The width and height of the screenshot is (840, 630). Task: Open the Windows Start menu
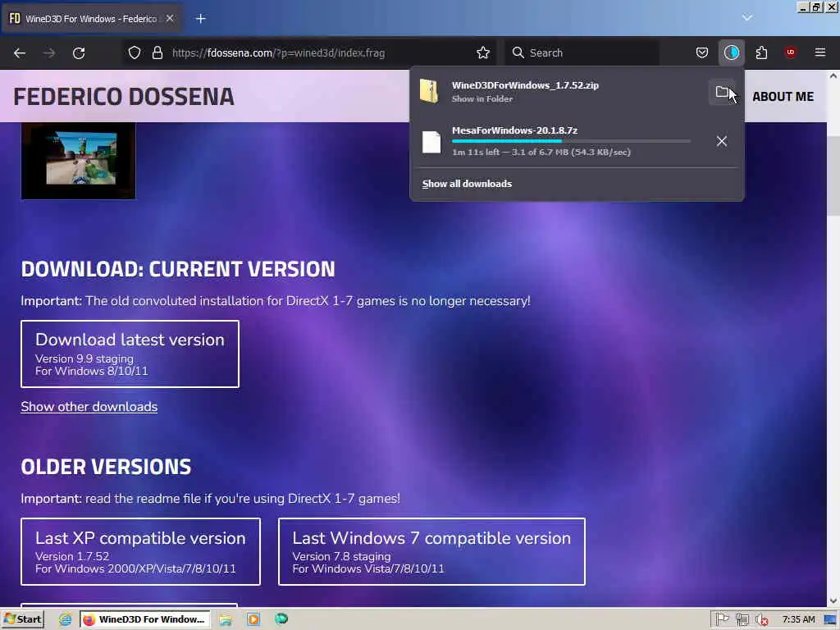tap(22, 619)
